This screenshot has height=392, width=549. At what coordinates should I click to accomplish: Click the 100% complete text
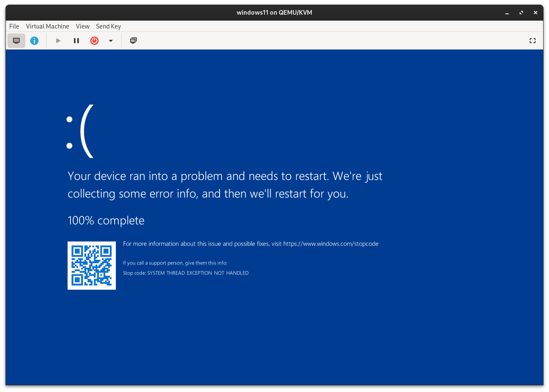coord(106,221)
